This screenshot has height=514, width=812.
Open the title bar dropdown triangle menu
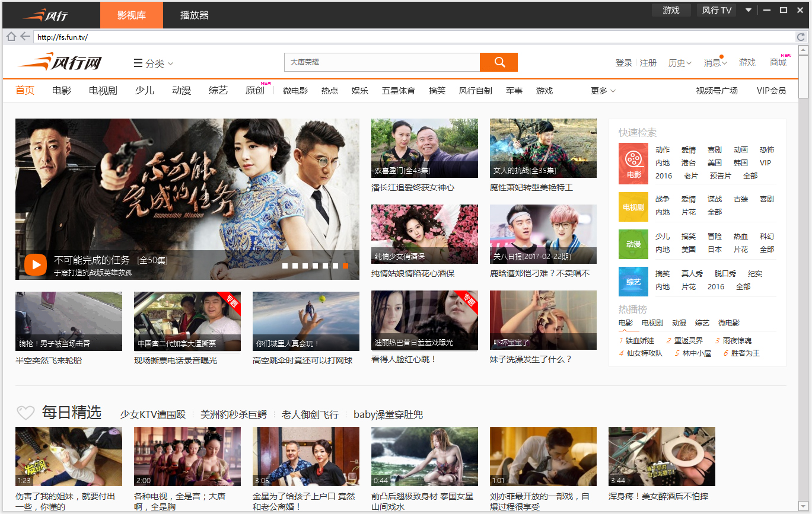(749, 10)
